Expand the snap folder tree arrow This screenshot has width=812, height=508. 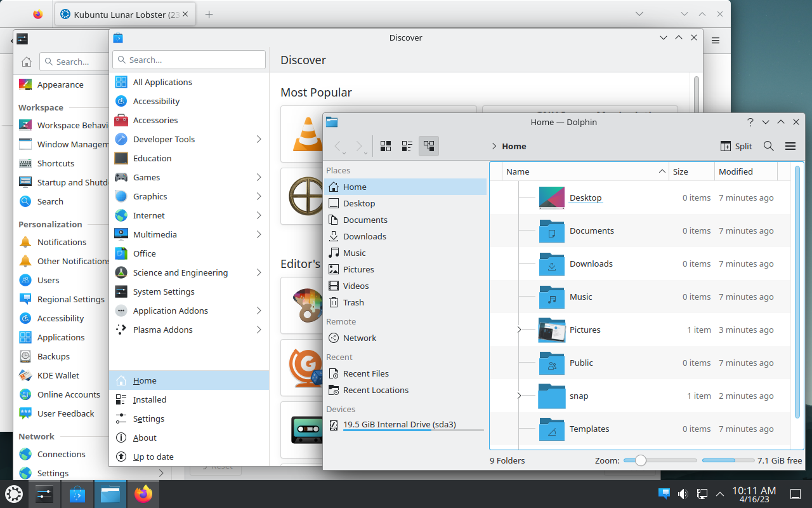(x=519, y=396)
